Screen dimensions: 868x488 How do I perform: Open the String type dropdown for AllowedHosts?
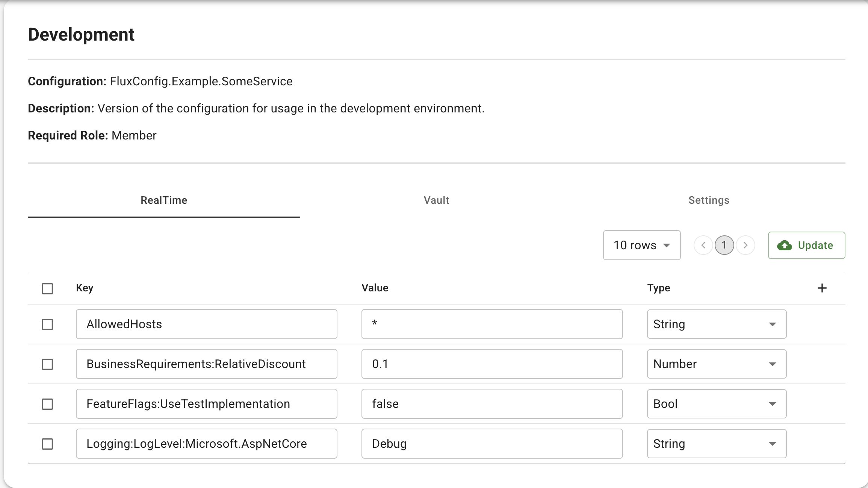(716, 324)
